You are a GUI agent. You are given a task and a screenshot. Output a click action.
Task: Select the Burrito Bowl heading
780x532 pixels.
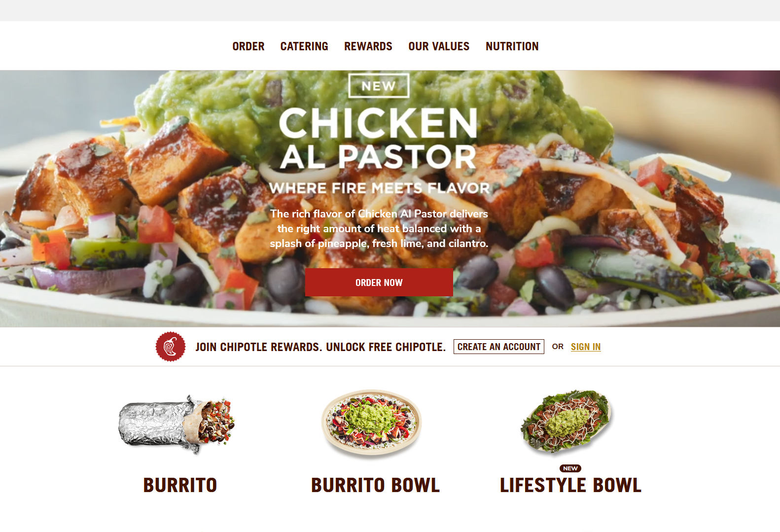coord(375,485)
